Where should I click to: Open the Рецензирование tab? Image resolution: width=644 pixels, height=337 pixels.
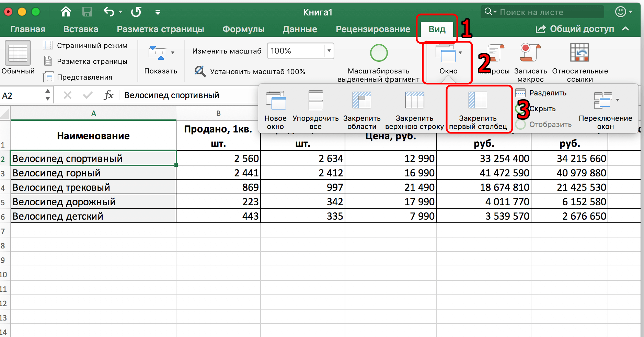373,29
